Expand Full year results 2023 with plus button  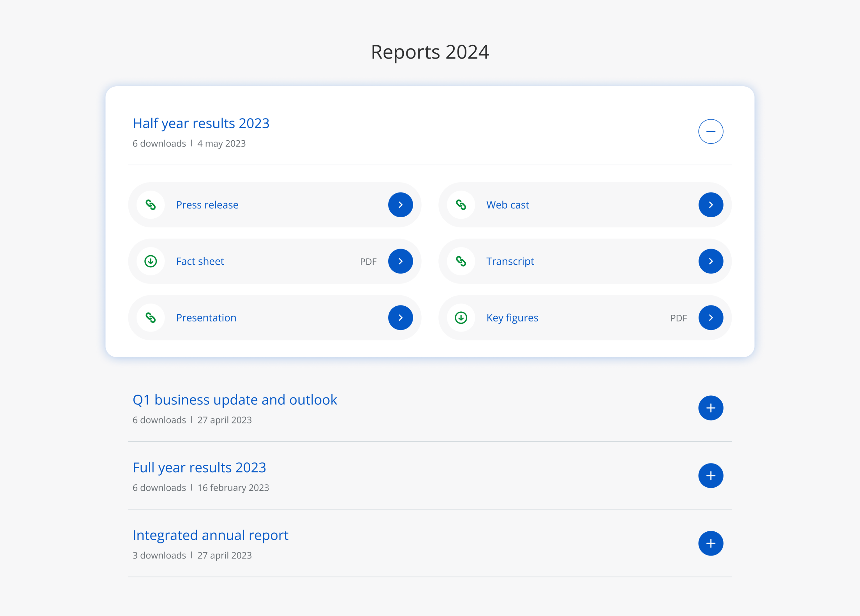711,476
